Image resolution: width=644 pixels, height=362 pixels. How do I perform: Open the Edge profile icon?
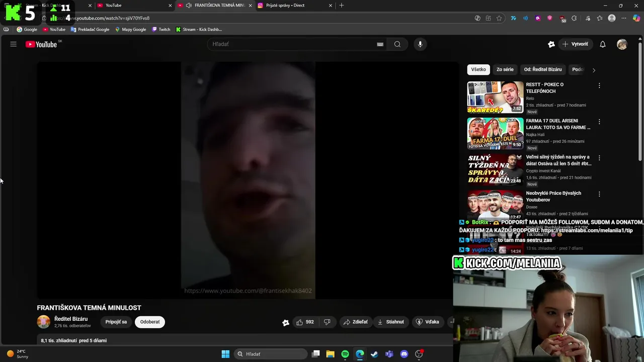tap(612, 18)
